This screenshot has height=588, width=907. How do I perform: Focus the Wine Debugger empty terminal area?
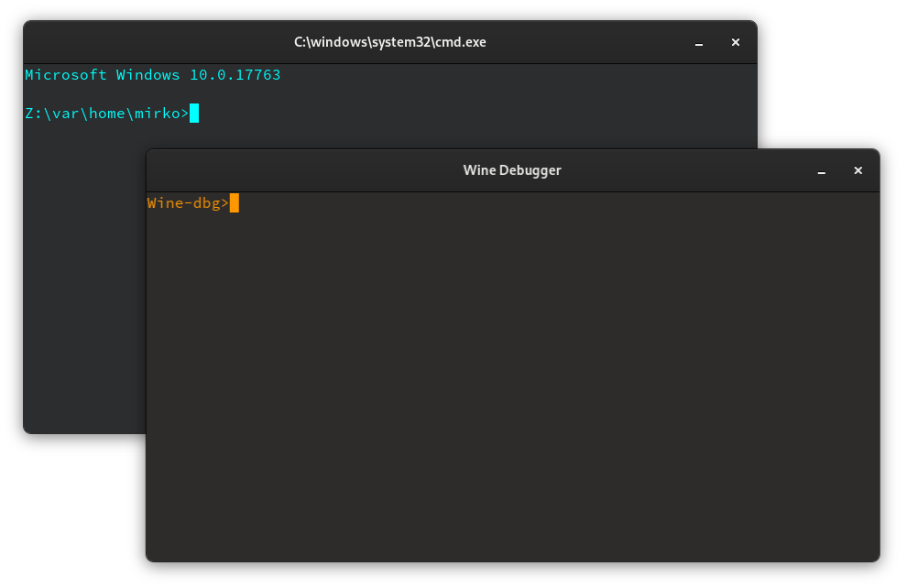[513, 385]
